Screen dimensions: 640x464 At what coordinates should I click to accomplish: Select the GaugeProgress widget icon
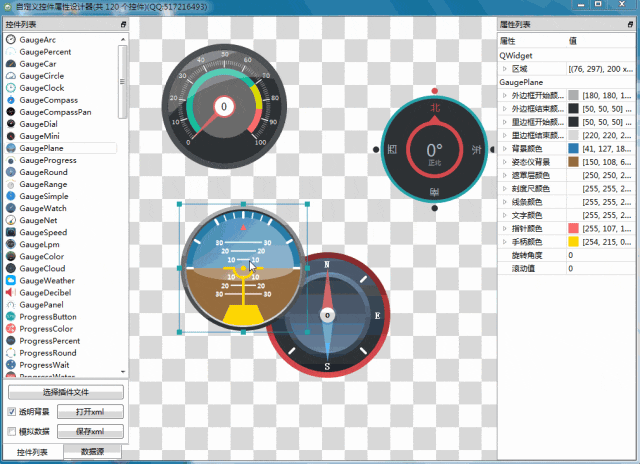(11, 160)
